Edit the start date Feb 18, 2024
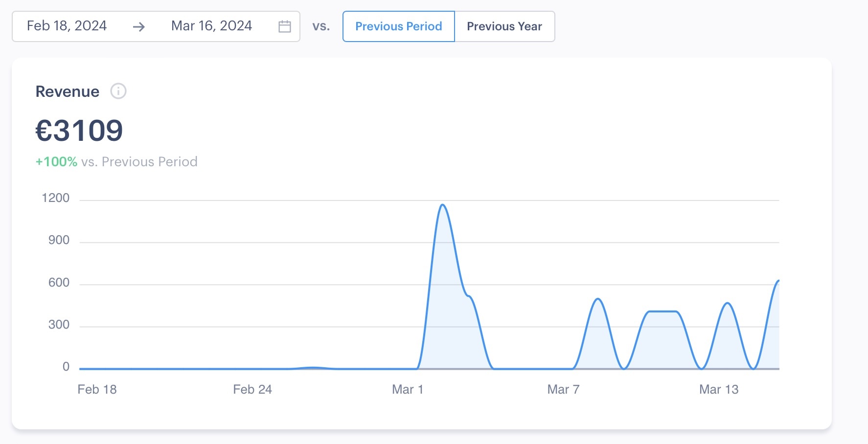Viewport: 868px width, 444px height. click(67, 26)
